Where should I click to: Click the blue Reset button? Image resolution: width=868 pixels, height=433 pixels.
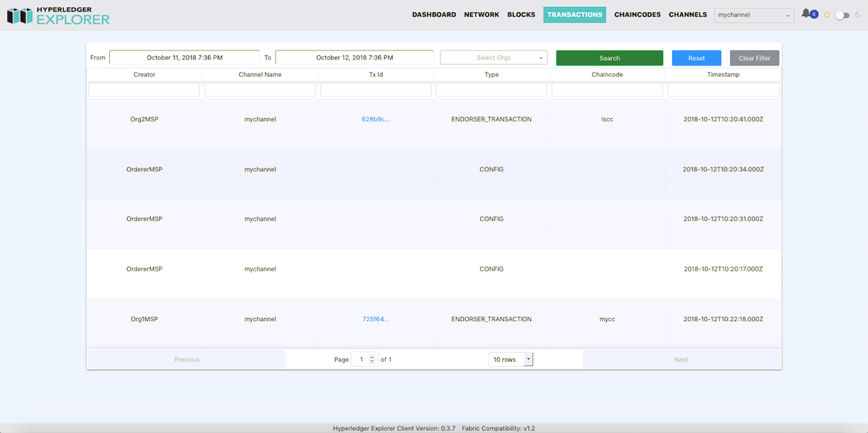[697, 58]
